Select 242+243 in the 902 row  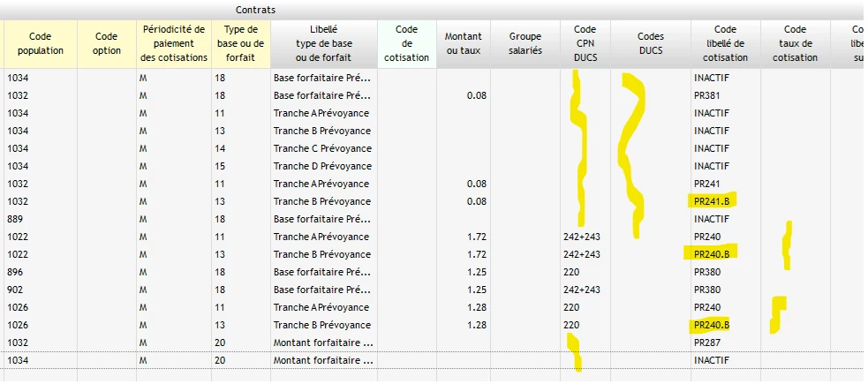(x=582, y=290)
